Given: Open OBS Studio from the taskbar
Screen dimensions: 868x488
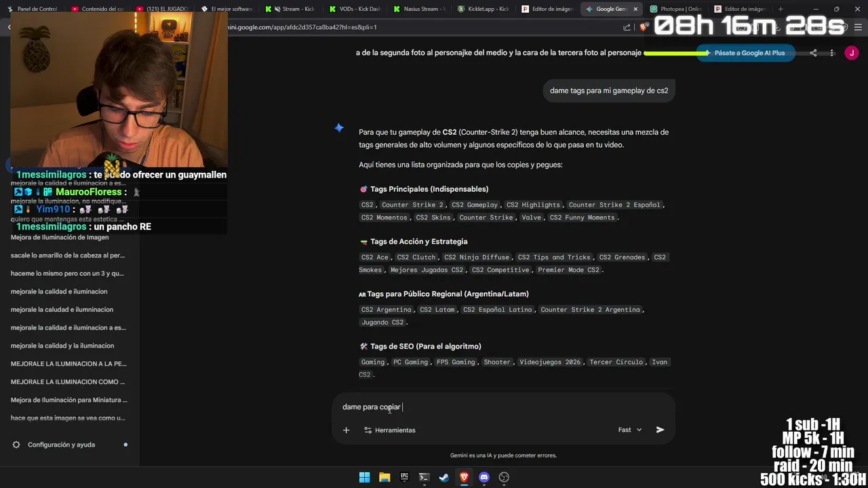Looking at the screenshot, I should (504, 477).
